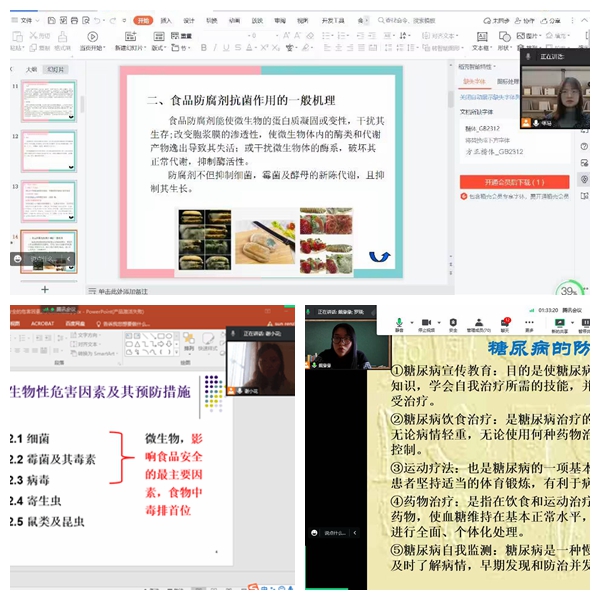The width and height of the screenshot is (600, 600).
Task: Open the 插入 ribbon tab
Action: (166, 19)
